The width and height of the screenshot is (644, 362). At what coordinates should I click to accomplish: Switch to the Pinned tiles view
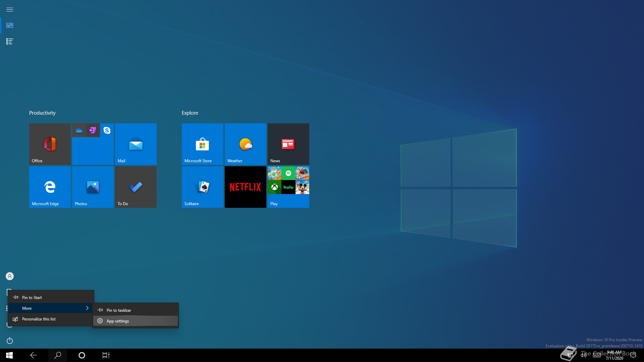[10, 25]
